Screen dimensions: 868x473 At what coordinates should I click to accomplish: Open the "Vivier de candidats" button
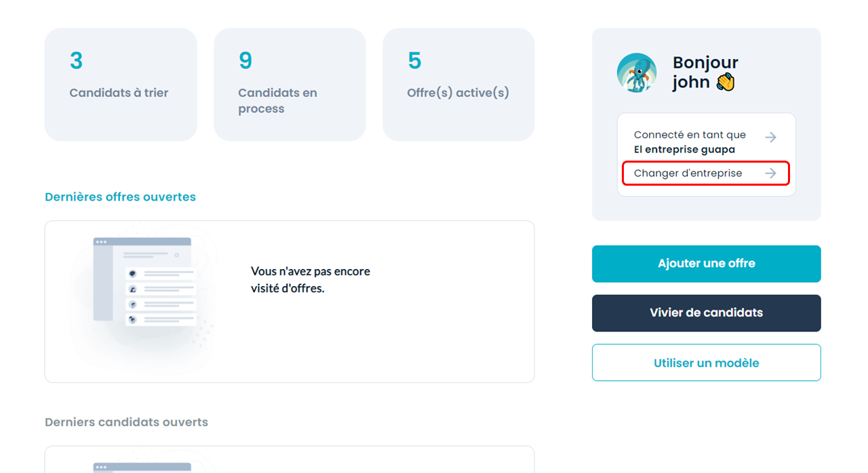(x=706, y=313)
